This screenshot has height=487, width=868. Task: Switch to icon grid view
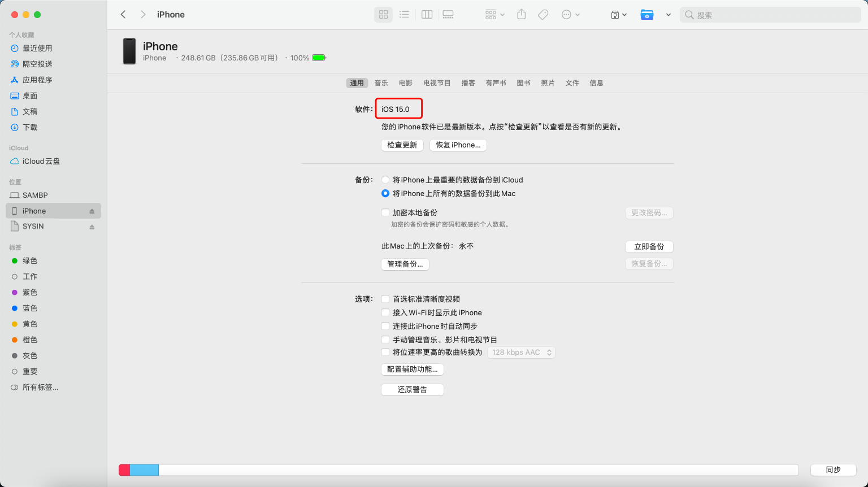[x=384, y=15]
